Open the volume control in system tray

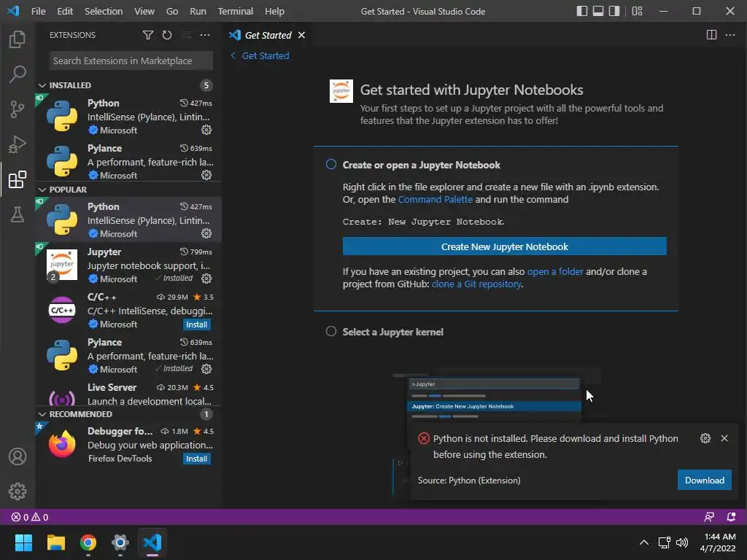(x=682, y=542)
